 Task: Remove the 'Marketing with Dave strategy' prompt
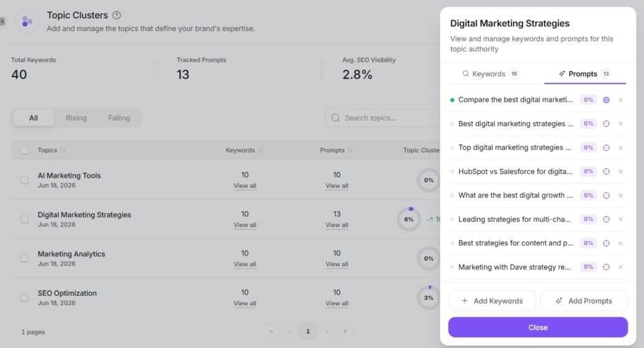(x=621, y=267)
